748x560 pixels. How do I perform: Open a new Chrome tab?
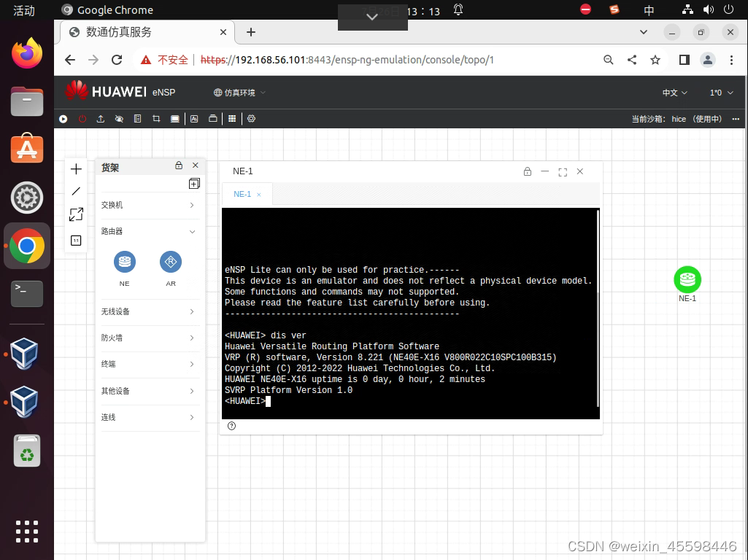point(251,32)
